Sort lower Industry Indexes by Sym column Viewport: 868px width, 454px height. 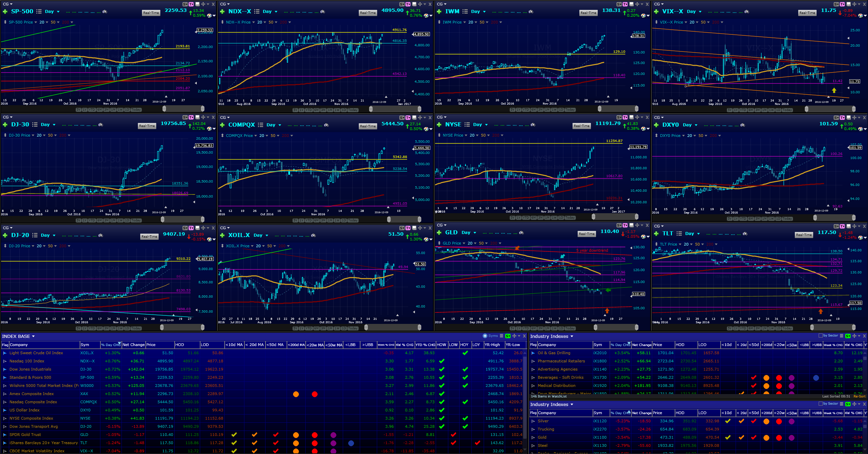pyautogui.click(x=601, y=413)
